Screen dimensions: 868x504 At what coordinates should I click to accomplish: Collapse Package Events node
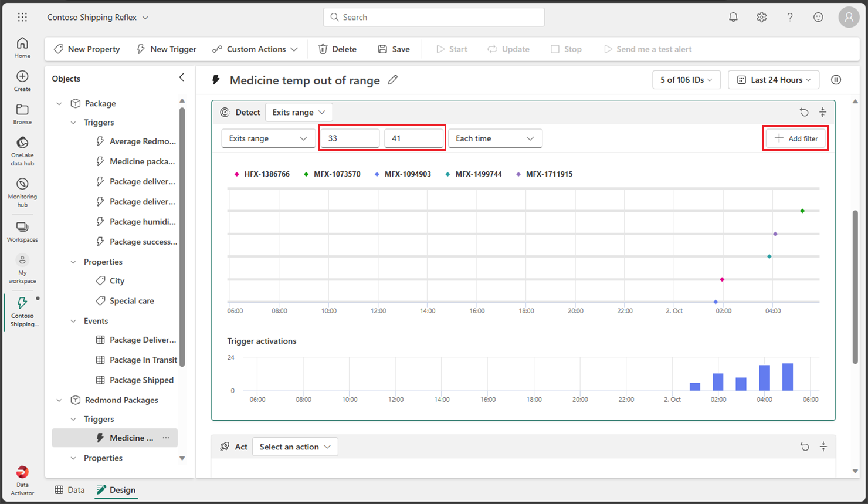[73, 321]
